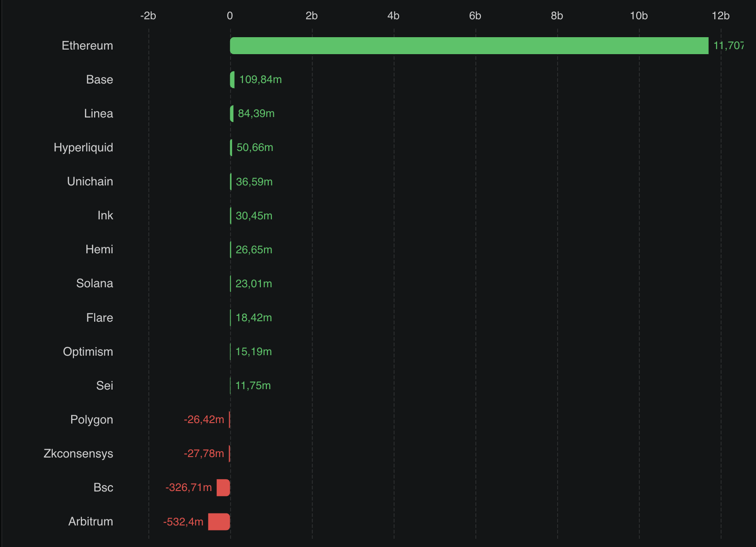Click the Unichain value 36,59m
This screenshot has height=547, width=756.
[254, 182]
